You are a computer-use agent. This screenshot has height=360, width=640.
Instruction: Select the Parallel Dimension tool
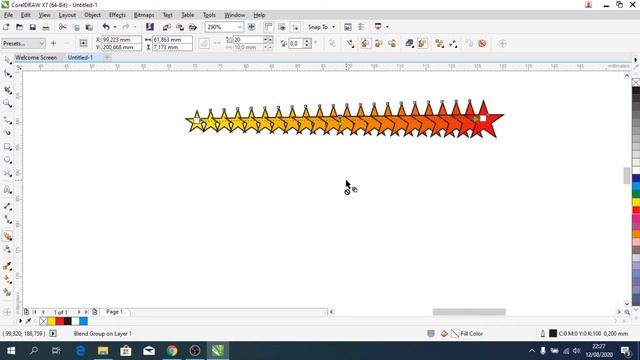(7, 206)
